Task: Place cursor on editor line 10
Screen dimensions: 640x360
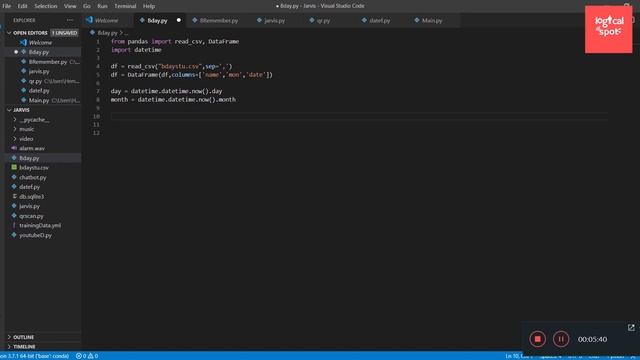Action: coord(359,116)
